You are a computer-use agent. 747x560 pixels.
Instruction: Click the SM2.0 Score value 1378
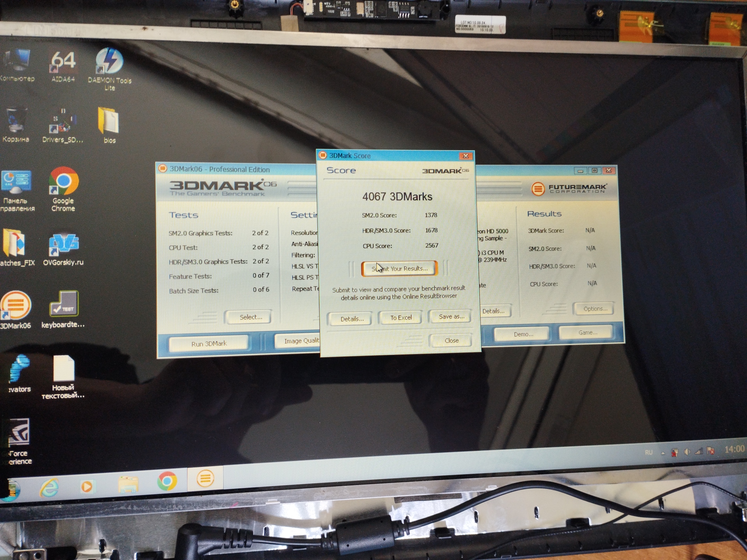(431, 215)
